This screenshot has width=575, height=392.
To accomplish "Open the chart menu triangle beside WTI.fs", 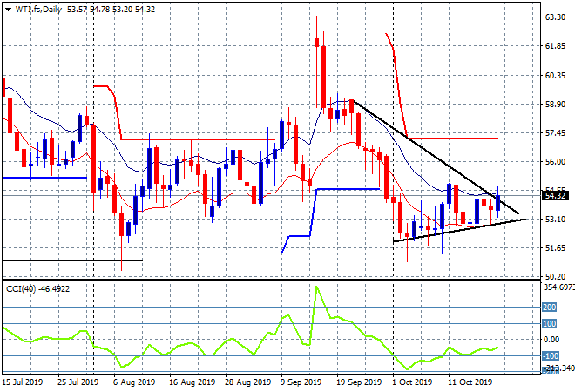I will [x=8, y=10].
